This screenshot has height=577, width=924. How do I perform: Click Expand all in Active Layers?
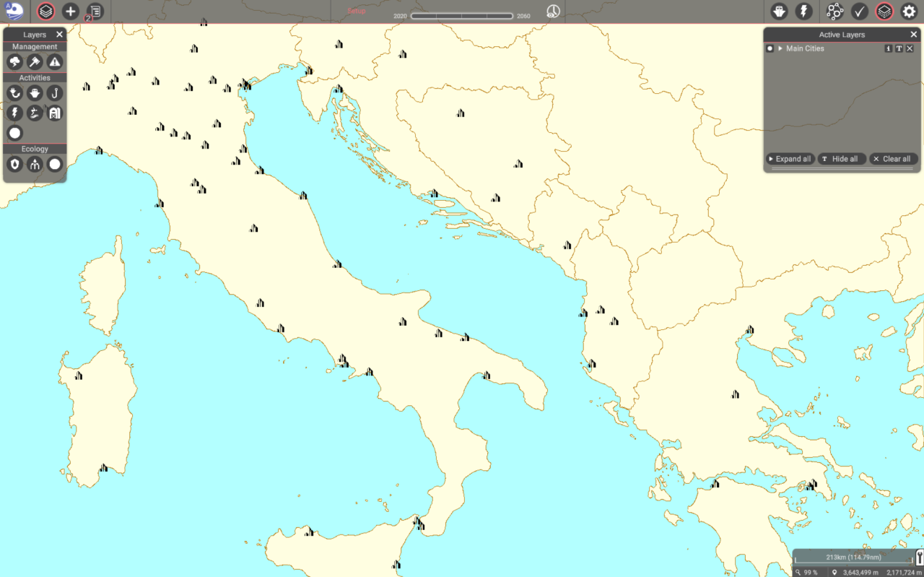tap(790, 159)
